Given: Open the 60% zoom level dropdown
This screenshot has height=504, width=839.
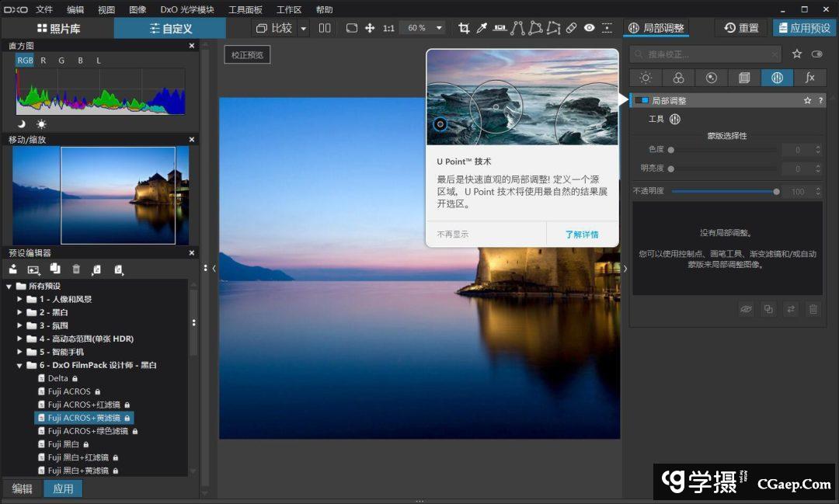Looking at the screenshot, I should (x=439, y=28).
